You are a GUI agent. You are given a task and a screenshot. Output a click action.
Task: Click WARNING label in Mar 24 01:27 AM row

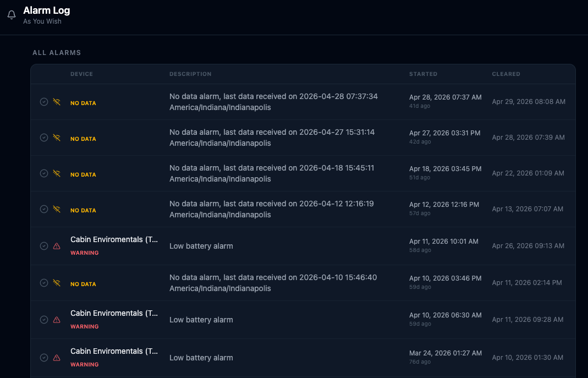(x=85, y=364)
